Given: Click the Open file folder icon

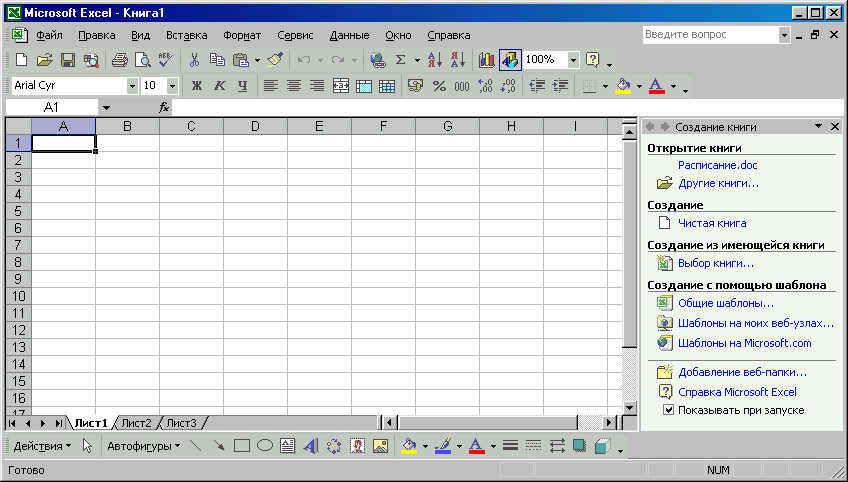Looking at the screenshot, I should [x=44, y=60].
